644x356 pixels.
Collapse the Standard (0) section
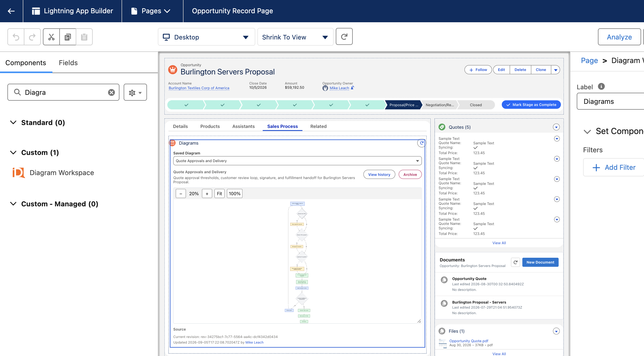click(x=13, y=122)
